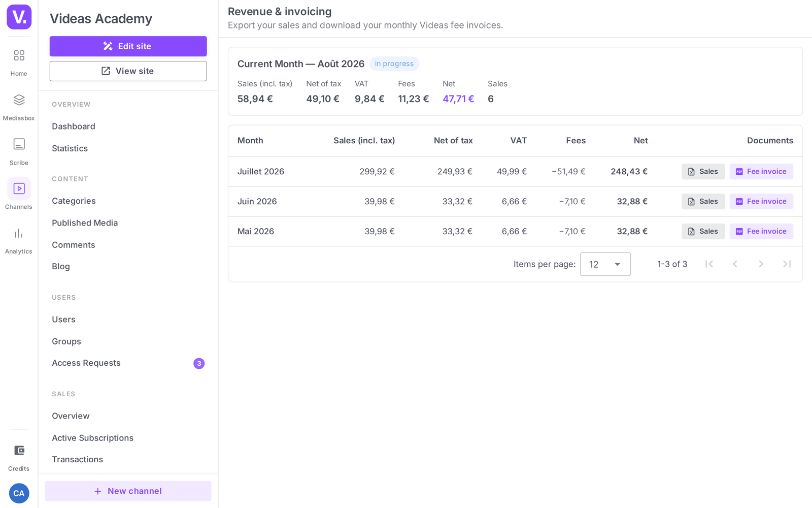Click the View site button
The width and height of the screenshot is (812, 508).
click(x=128, y=71)
